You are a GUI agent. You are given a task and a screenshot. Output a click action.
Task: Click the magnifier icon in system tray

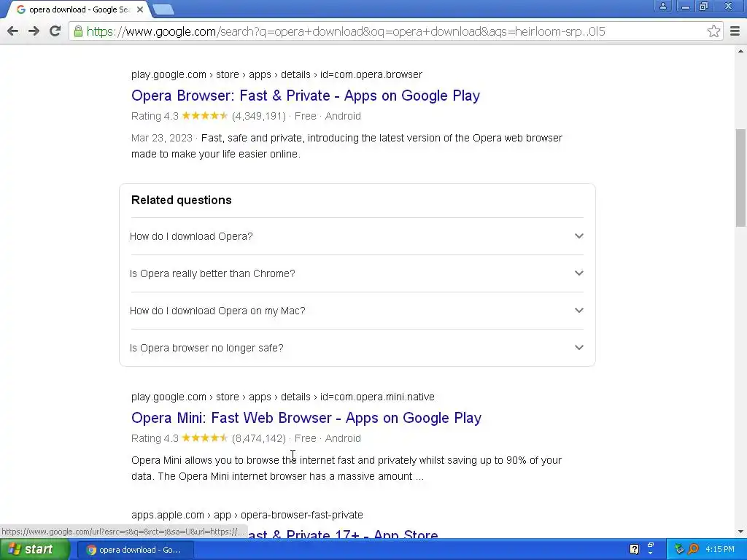click(694, 550)
